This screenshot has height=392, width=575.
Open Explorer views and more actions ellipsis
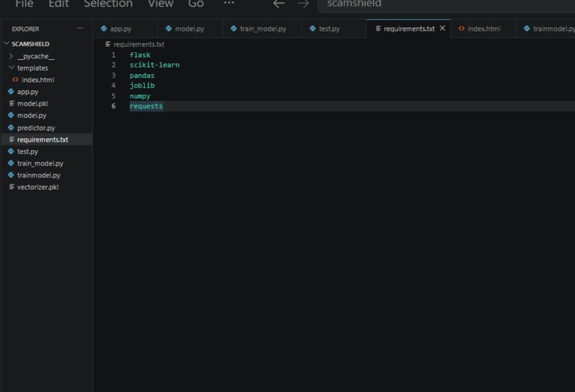[80, 29]
